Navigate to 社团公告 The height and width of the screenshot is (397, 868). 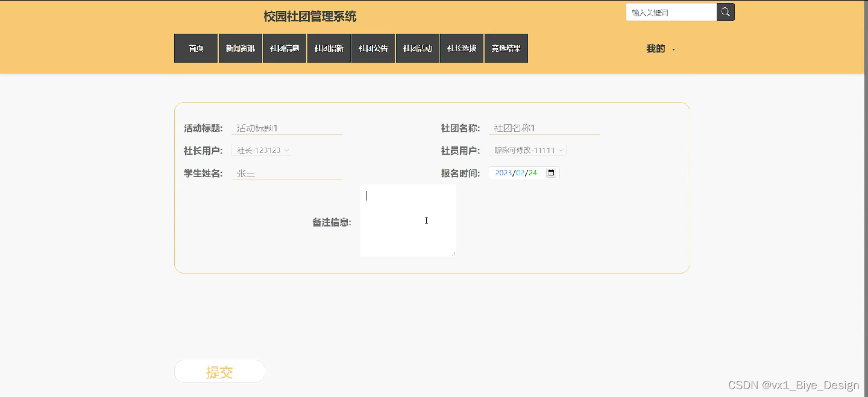click(x=373, y=48)
